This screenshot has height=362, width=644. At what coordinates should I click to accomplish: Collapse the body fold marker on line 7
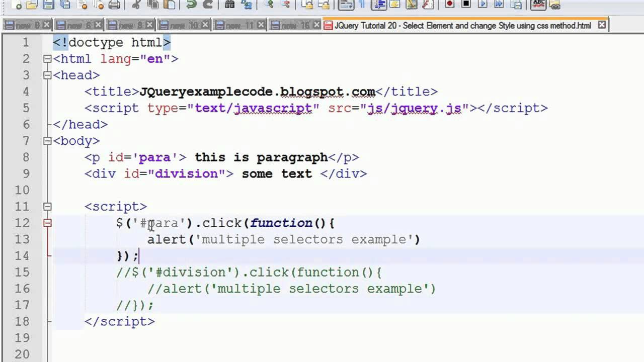click(47, 141)
